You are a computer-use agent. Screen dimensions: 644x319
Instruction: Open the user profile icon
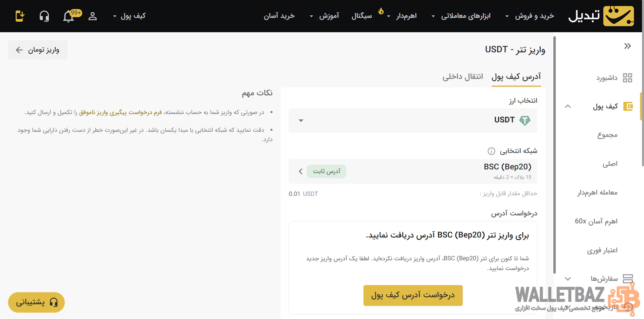[x=93, y=16]
